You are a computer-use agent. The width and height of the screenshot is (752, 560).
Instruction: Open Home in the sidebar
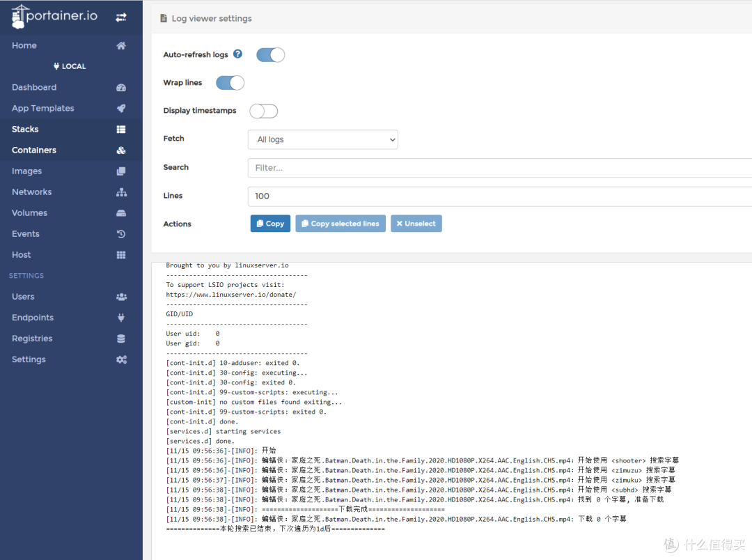tap(71, 45)
